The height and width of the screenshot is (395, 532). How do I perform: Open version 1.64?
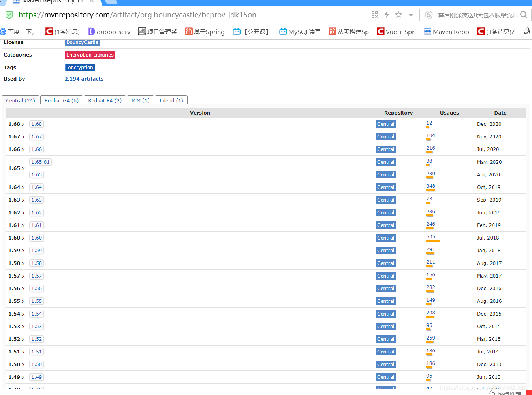click(x=37, y=187)
